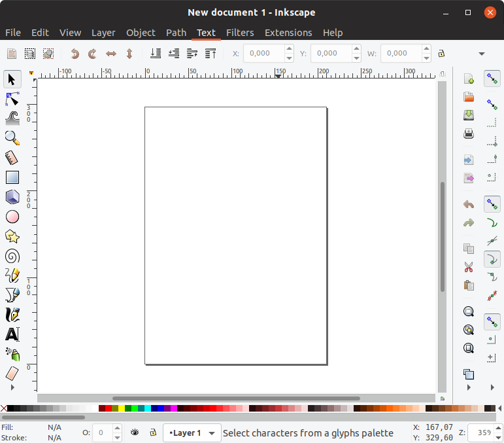This screenshot has width=504, height=443.
Task: Rotate selection 90 degrees counter-clockwise
Action: point(75,54)
